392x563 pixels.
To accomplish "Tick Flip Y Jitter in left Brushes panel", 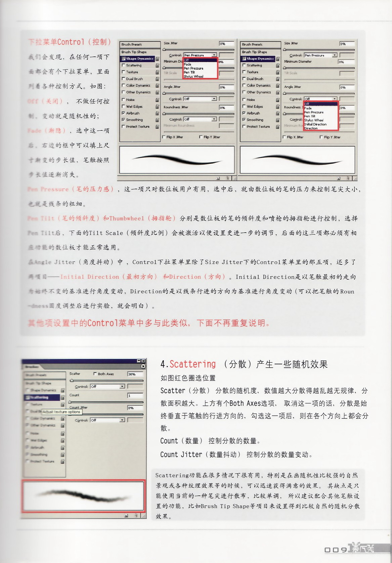I will 201,137.
